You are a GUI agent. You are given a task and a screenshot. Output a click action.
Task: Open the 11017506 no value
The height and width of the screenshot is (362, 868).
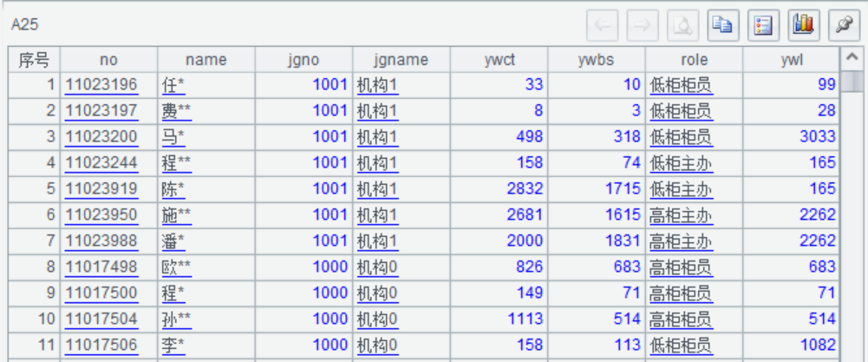coord(101,346)
